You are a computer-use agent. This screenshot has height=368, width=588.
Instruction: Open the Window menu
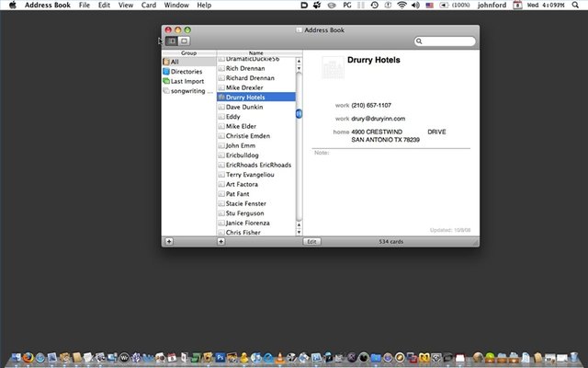coord(176,5)
